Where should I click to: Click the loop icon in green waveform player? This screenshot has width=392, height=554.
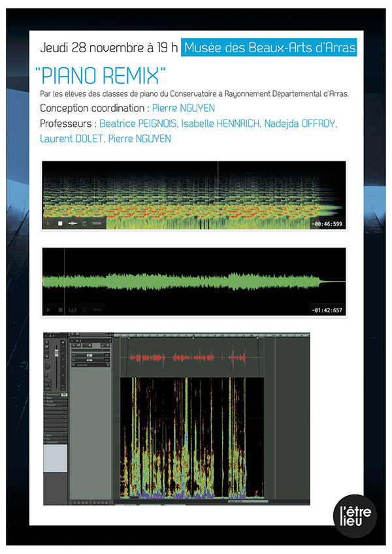(84, 309)
